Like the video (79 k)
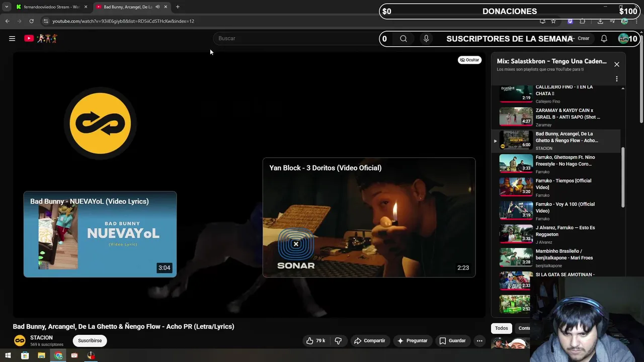This screenshot has height=362, width=644. (316, 341)
